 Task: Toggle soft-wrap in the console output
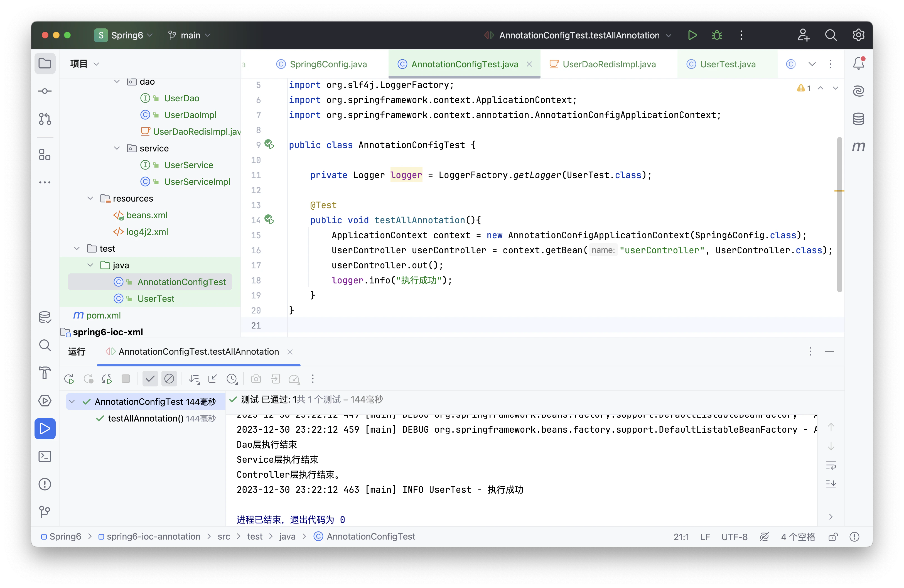[831, 465]
